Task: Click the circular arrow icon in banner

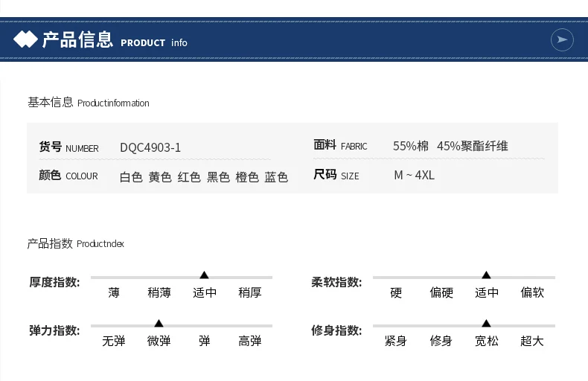Action: (562, 39)
